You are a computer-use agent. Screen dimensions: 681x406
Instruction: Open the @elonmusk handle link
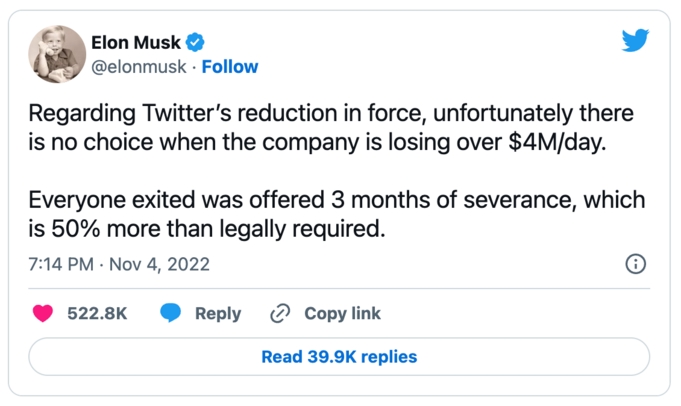142,67
